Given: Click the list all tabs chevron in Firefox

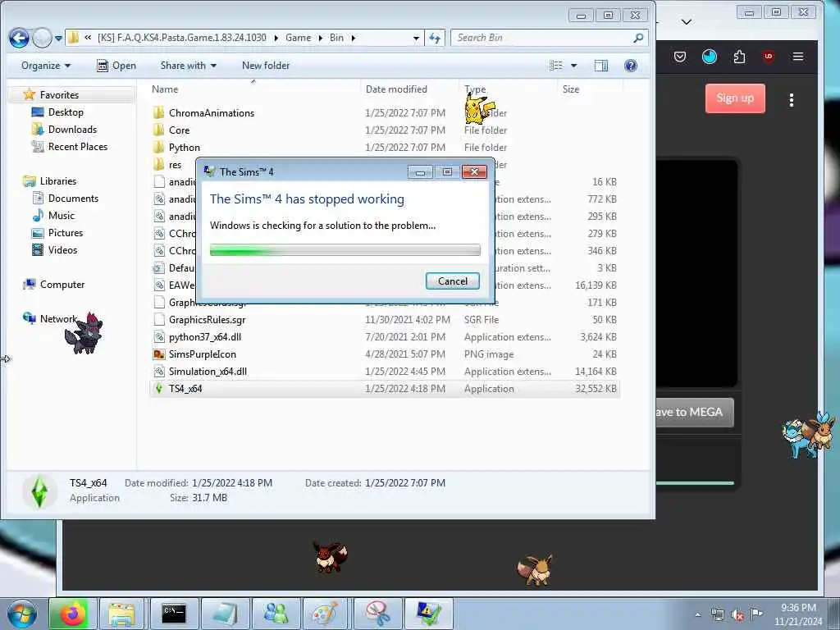Looking at the screenshot, I should click(687, 21).
